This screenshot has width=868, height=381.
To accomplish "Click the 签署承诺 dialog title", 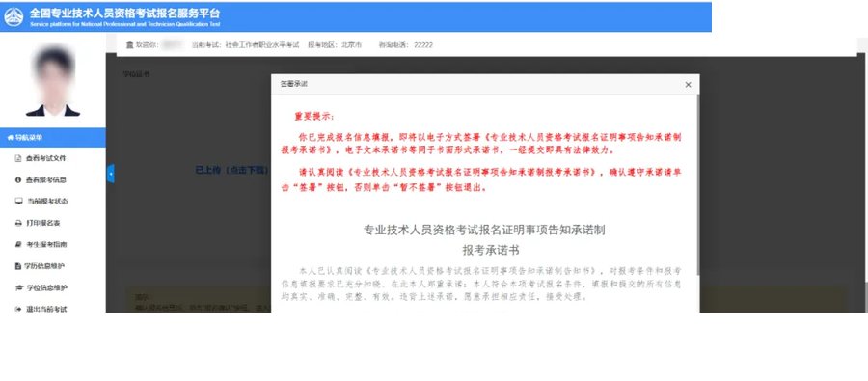I will click(293, 84).
